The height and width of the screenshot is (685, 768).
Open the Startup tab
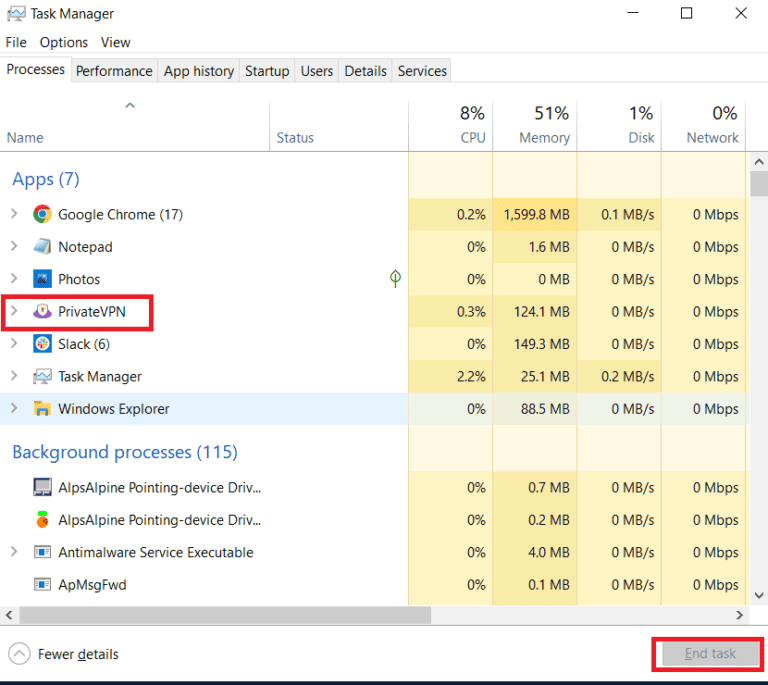coord(267,71)
